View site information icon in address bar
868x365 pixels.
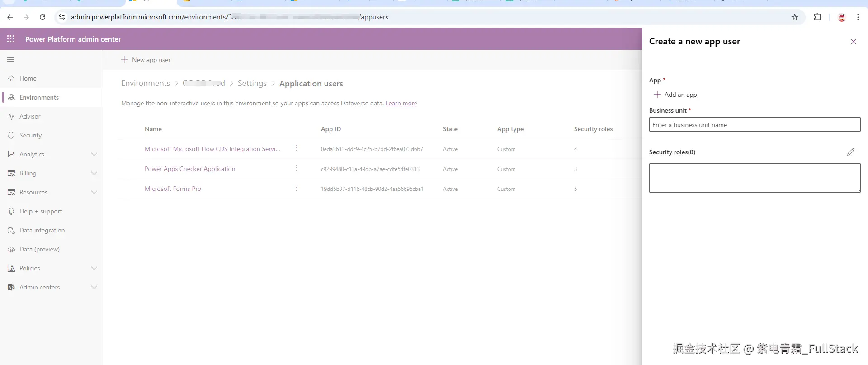click(62, 17)
